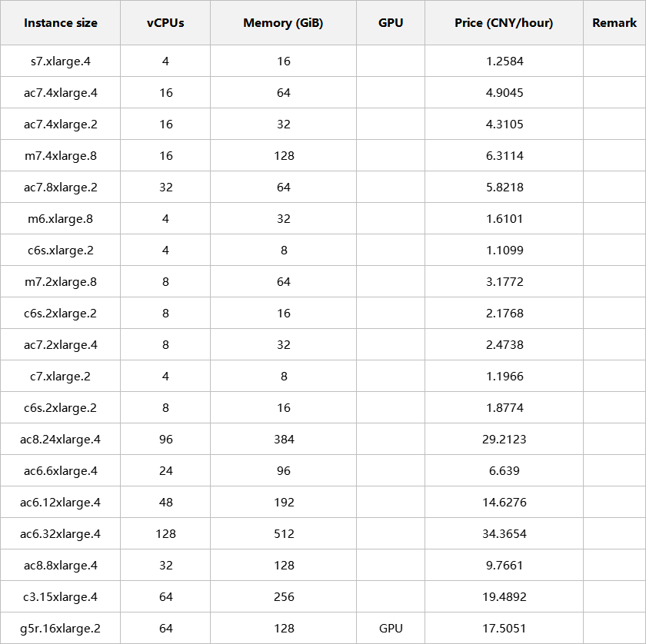
Task: Click the GPU column header
Action: (391, 22)
